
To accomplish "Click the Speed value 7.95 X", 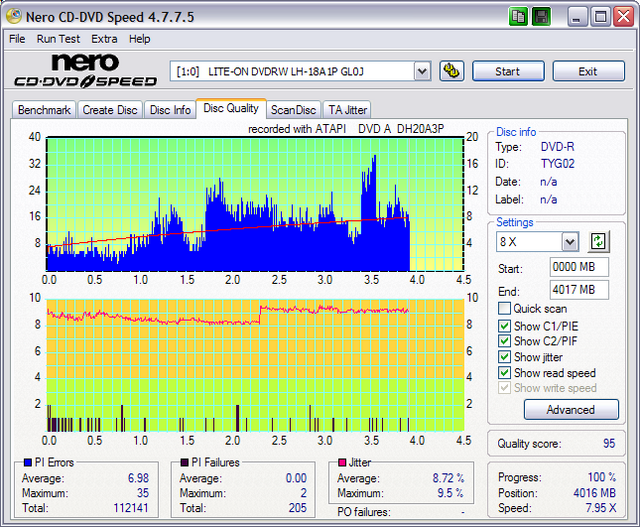I will (x=601, y=508).
